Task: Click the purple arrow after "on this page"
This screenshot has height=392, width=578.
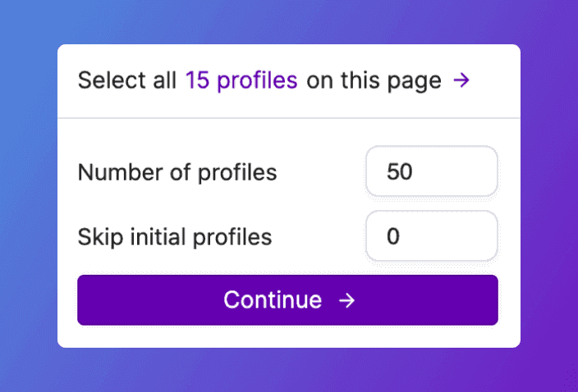Action: [461, 80]
